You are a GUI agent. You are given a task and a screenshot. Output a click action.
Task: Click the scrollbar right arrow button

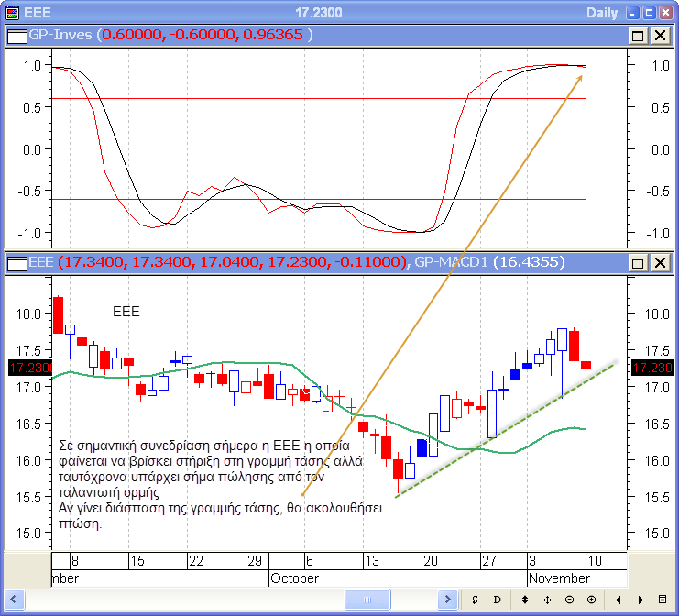tap(449, 599)
